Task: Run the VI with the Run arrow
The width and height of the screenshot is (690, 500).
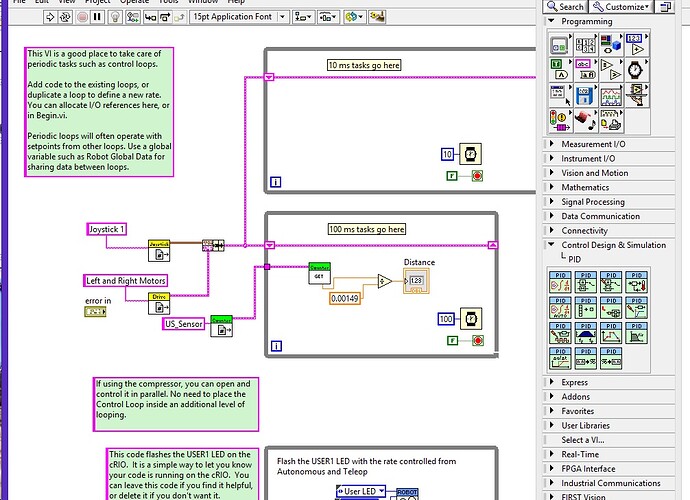Action: click(50, 17)
